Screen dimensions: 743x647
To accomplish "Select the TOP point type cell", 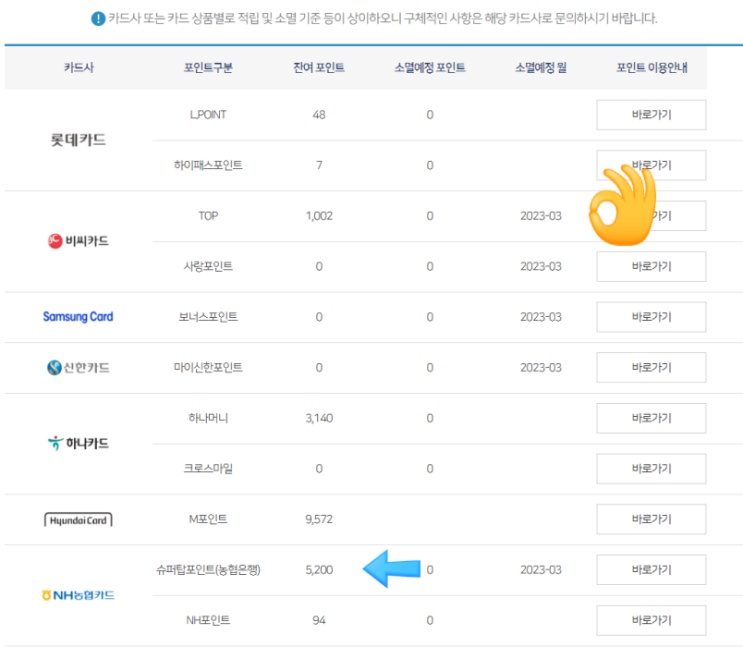I will point(208,216).
